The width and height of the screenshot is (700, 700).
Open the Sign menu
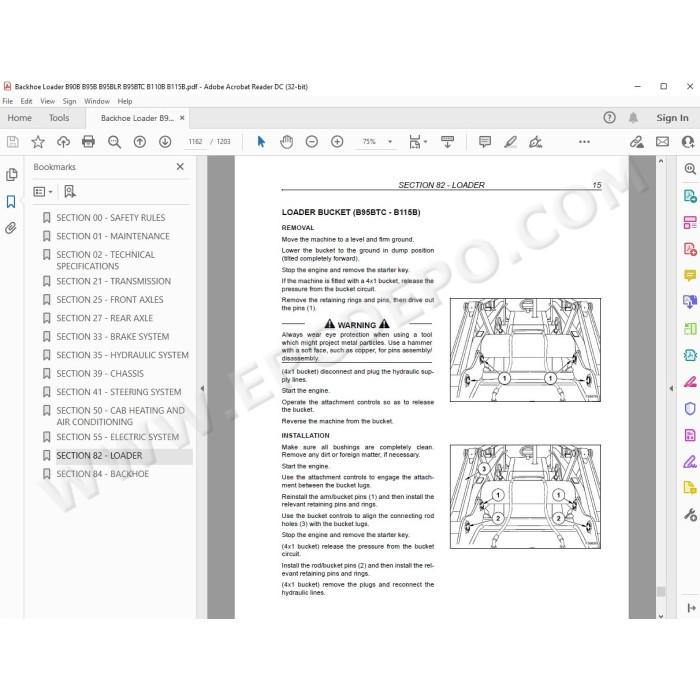tap(69, 101)
